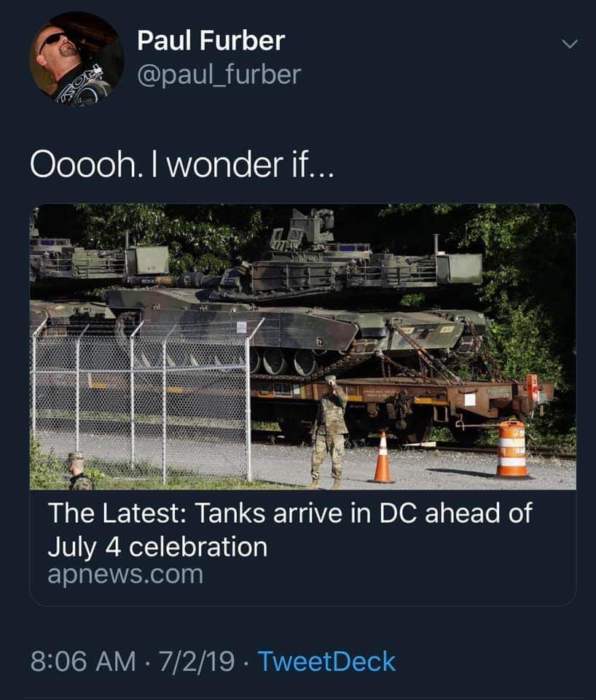
Task: Click the apnews.com domain label
Action: pyautogui.click(x=125, y=574)
